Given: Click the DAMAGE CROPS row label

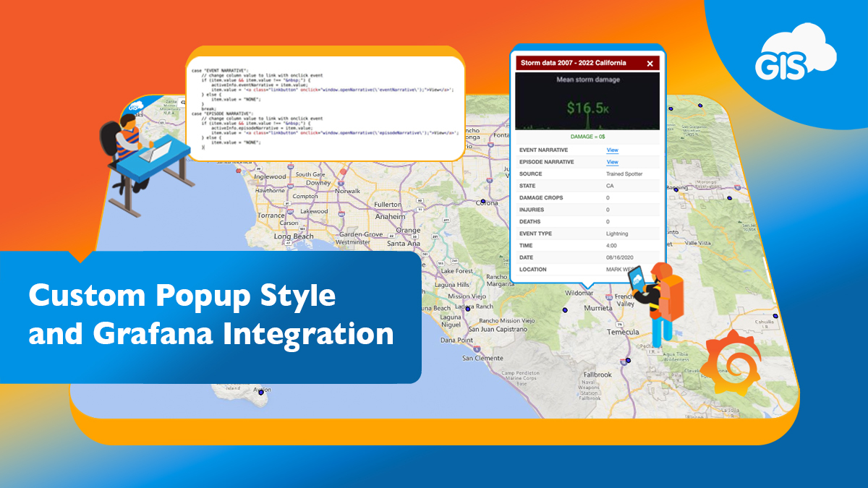Looking at the screenshot, I should point(540,197).
